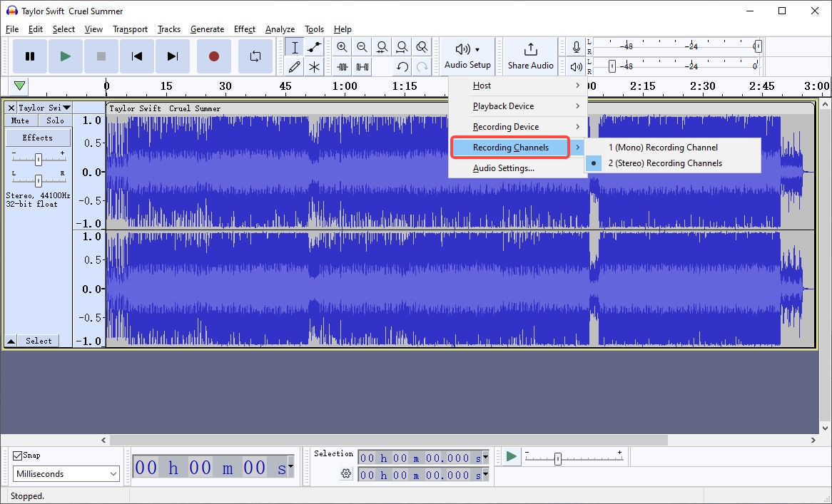Open the track Effects panel button
832x504 pixels.
tap(38, 138)
